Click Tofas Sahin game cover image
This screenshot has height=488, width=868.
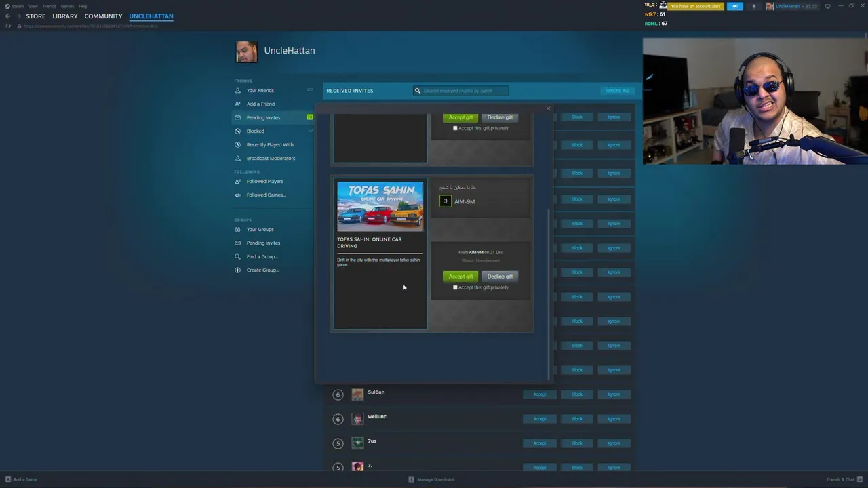pyautogui.click(x=380, y=206)
